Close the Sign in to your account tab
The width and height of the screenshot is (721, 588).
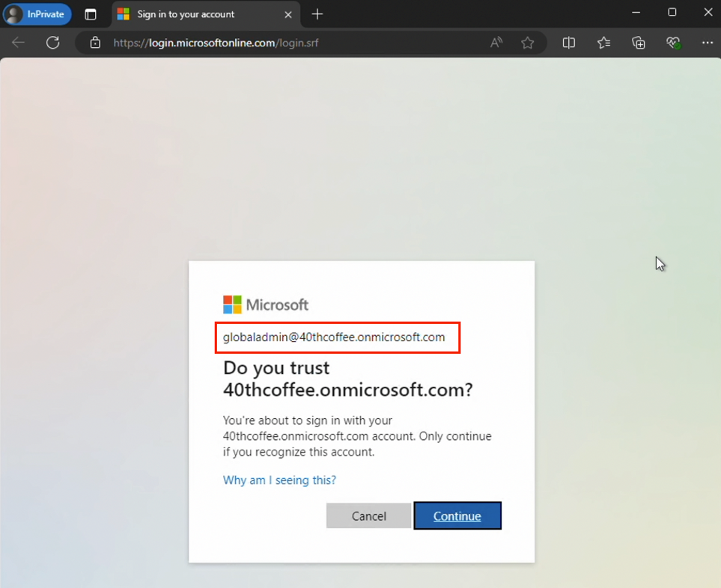(288, 14)
